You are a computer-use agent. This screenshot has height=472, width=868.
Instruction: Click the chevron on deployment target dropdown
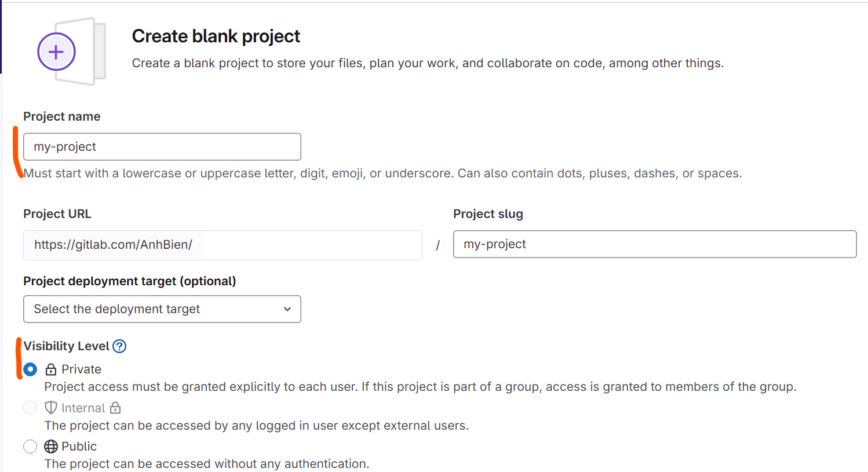click(287, 309)
